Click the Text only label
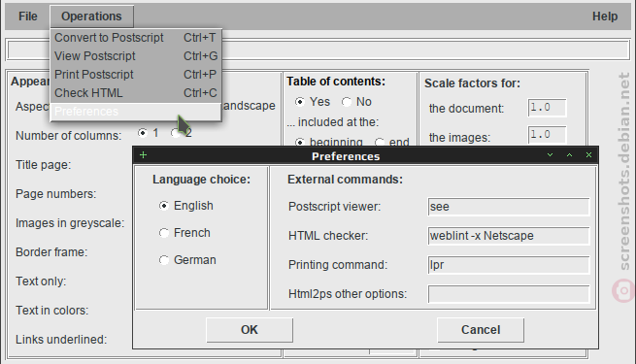 coord(41,281)
